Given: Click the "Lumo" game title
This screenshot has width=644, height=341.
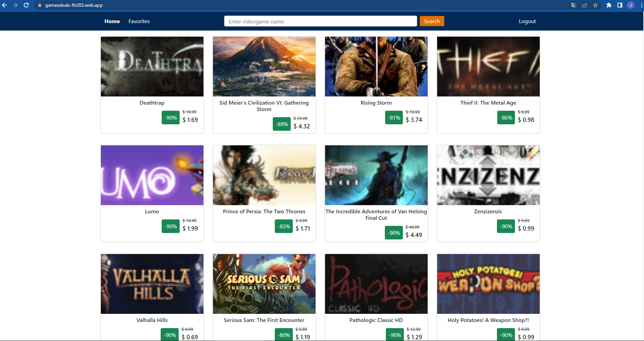Looking at the screenshot, I should point(152,212).
